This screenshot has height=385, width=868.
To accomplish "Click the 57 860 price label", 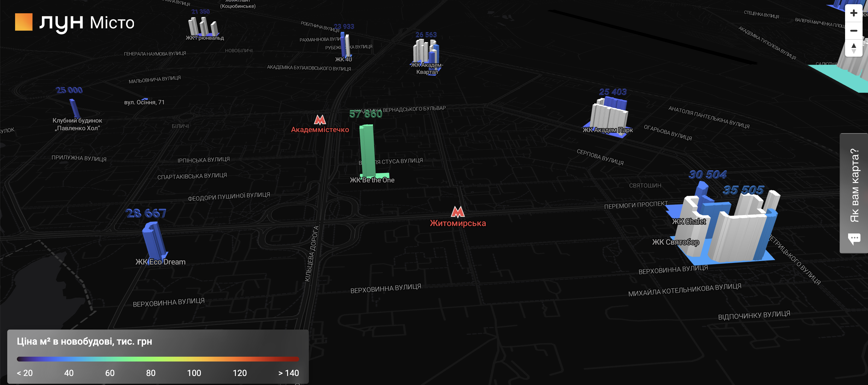I will click(x=366, y=114).
